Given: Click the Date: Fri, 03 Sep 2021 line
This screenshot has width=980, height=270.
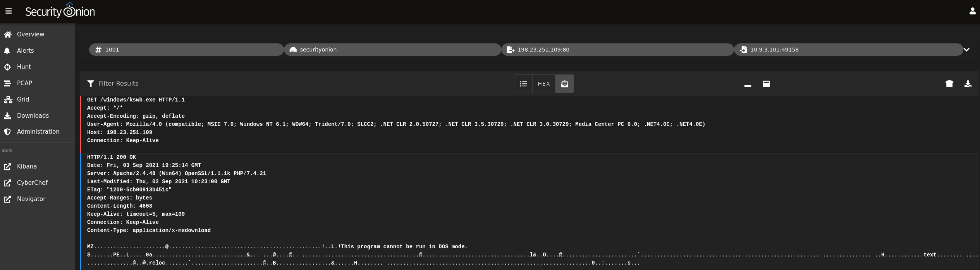Looking at the screenshot, I should tap(144, 165).
